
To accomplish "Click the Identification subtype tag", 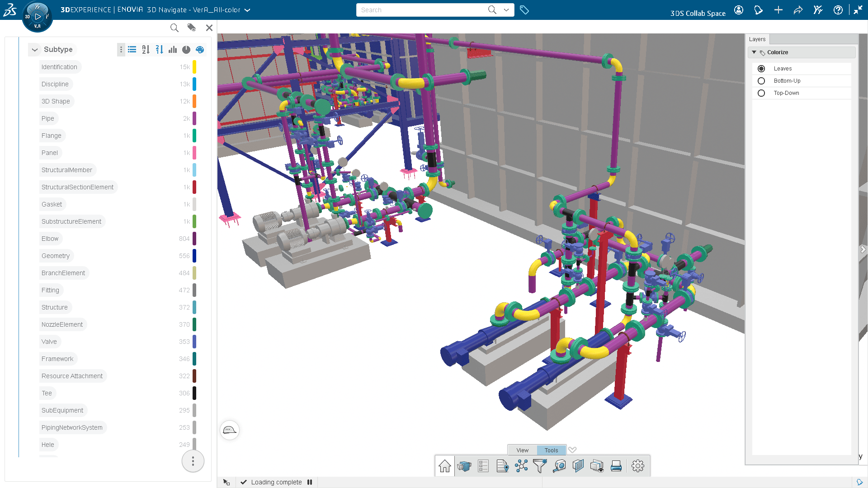I will 60,67.
